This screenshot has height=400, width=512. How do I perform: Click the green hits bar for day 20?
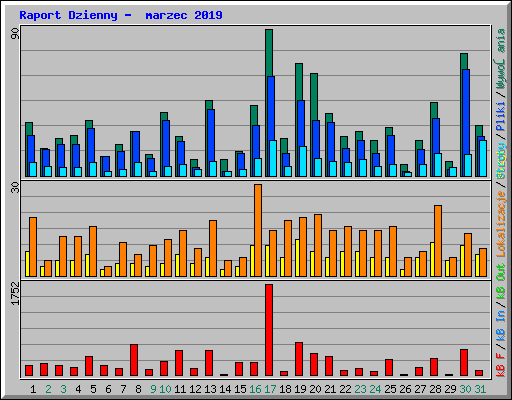tap(314, 97)
